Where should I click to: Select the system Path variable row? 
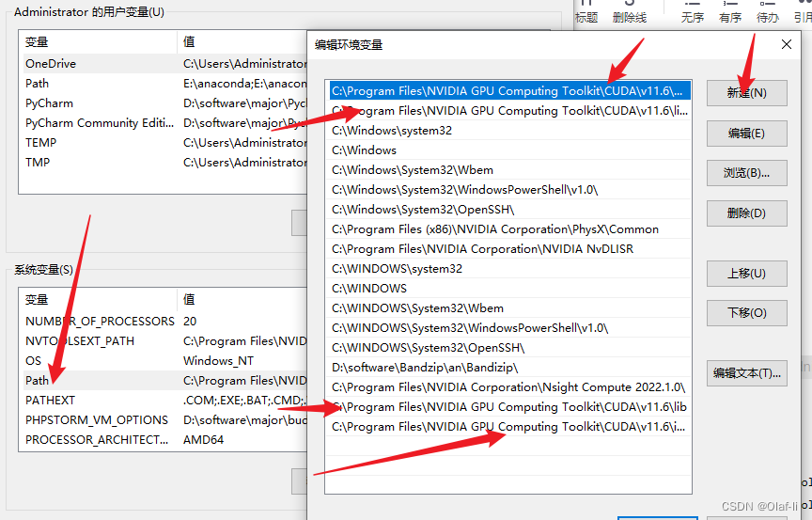click(165, 380)
